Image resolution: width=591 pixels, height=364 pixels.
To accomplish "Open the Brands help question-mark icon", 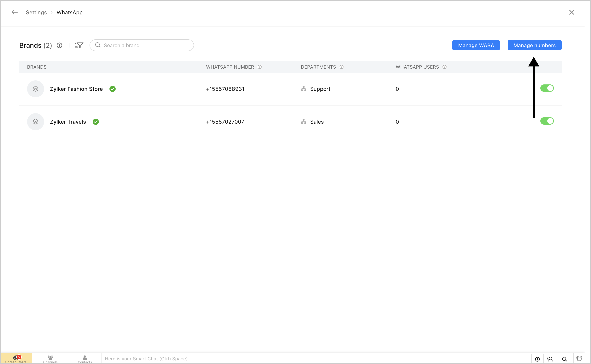I will coord(60,46).
